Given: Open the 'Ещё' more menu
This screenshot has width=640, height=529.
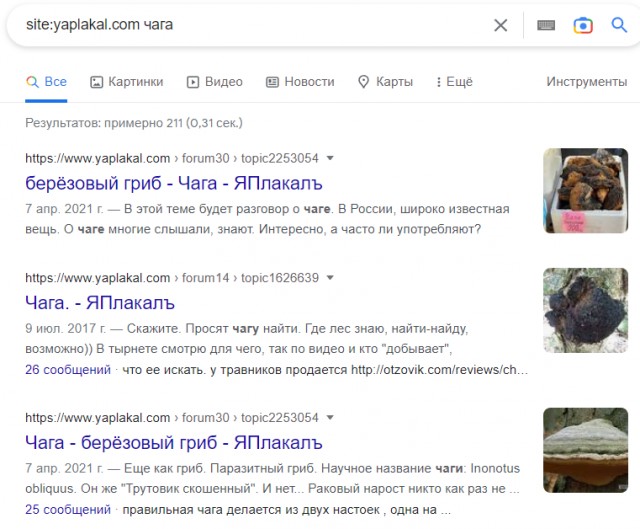Looking at the screenshot, I should [x=454, y=82].
